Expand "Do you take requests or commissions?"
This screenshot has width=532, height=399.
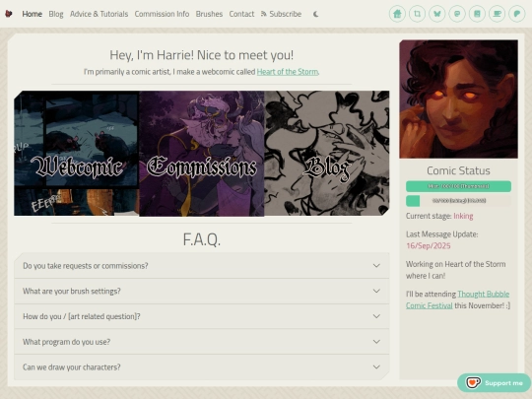202,266
